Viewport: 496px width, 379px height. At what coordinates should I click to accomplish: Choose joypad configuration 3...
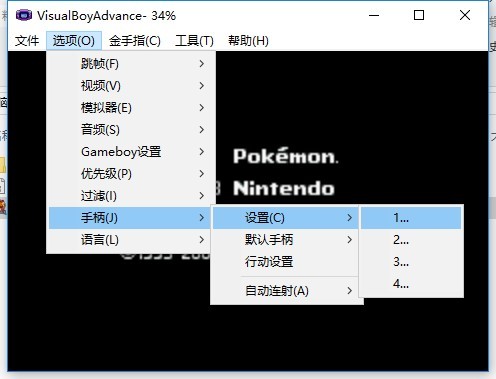point(411,262)
